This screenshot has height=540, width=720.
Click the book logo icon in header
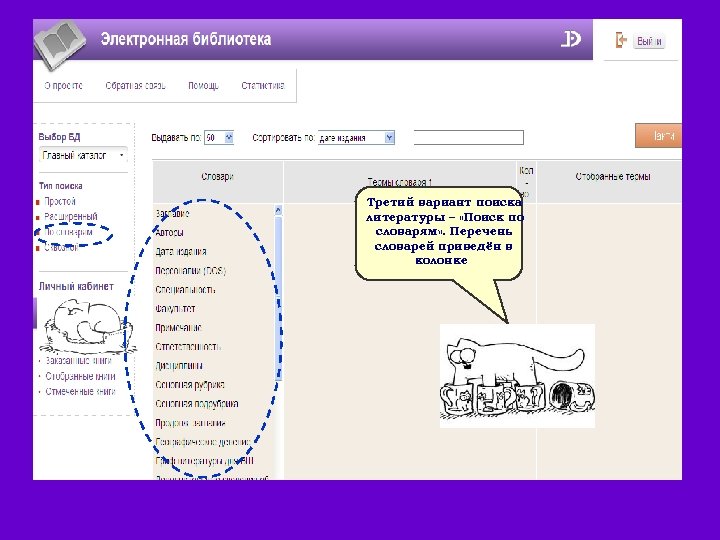click(60, 45)
